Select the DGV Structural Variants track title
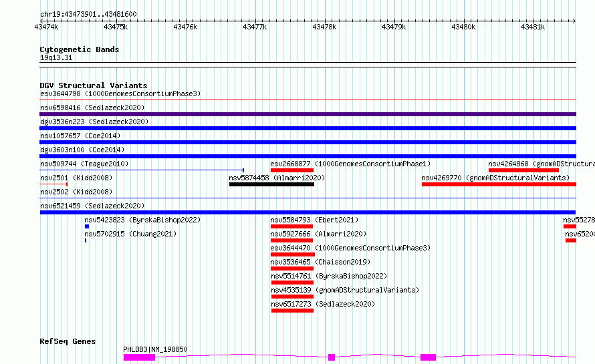Viewport: 595px width, 364px height. pos(94,85)
